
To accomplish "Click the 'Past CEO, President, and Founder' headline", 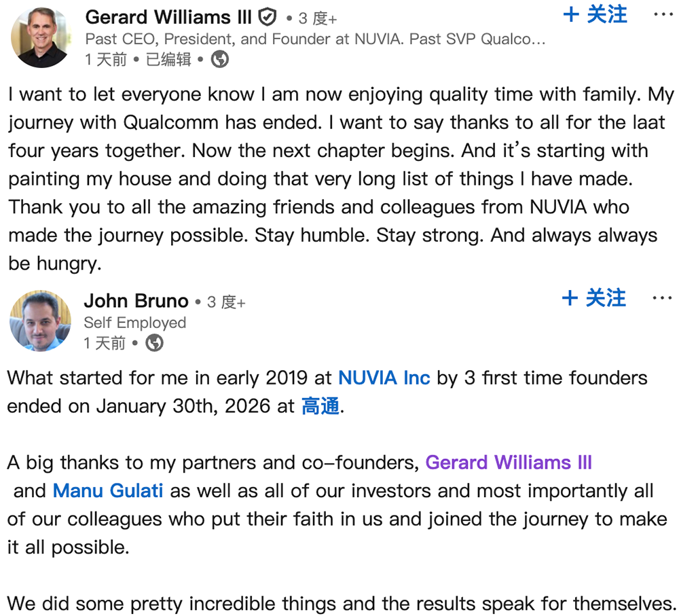I will [315, 39].
